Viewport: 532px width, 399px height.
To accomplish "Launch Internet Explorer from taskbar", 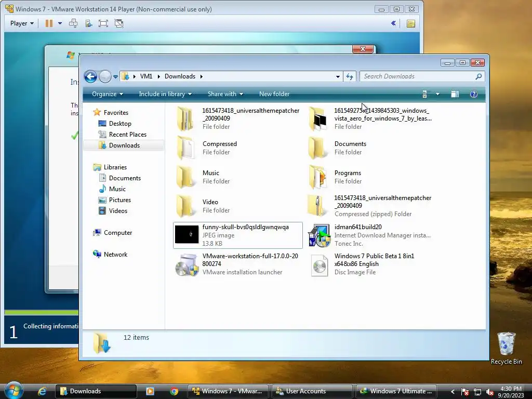I will point(42,391).
